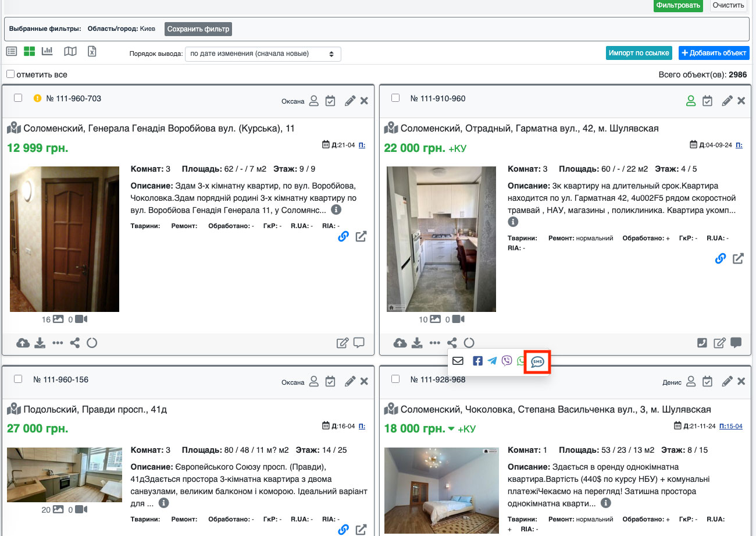Screen dimensions: 756x536
Task: Click the Viber share icon
Action: pos(507,361)
